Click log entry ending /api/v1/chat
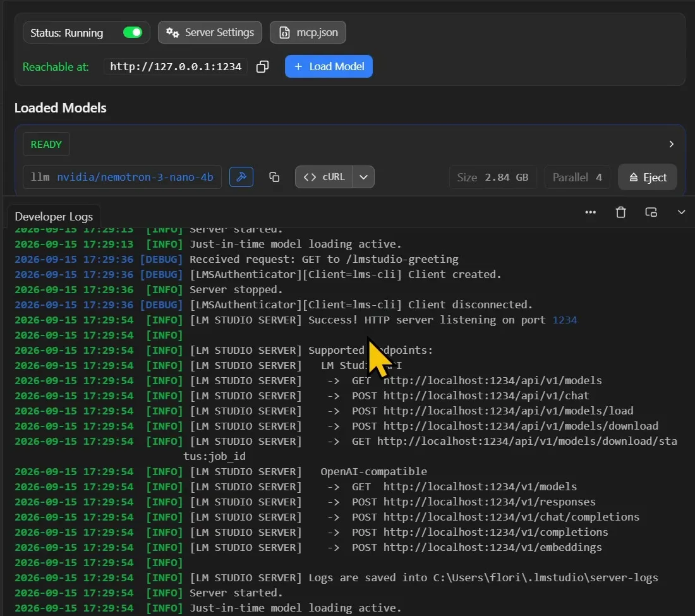695x616 pixels. 302,396
